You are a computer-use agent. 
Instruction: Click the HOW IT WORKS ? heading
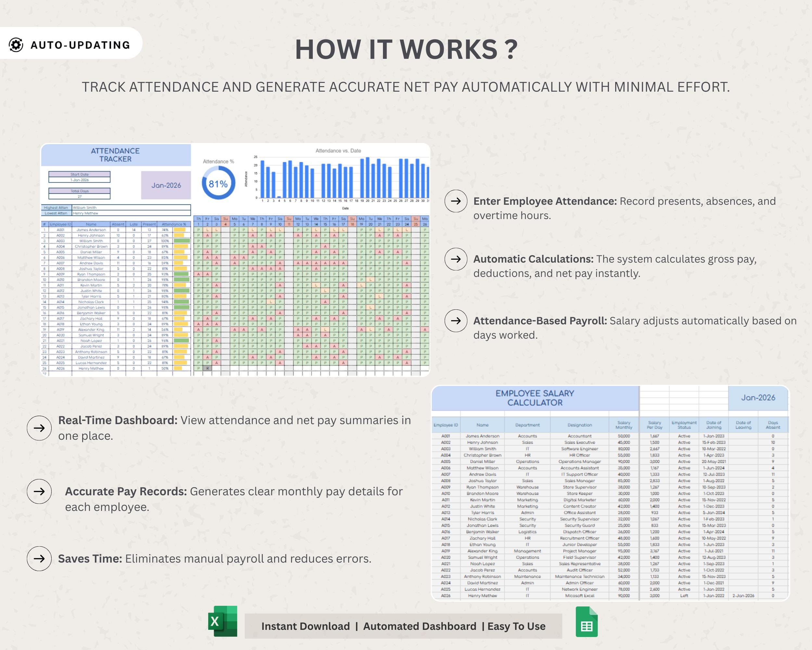[406, 49]
